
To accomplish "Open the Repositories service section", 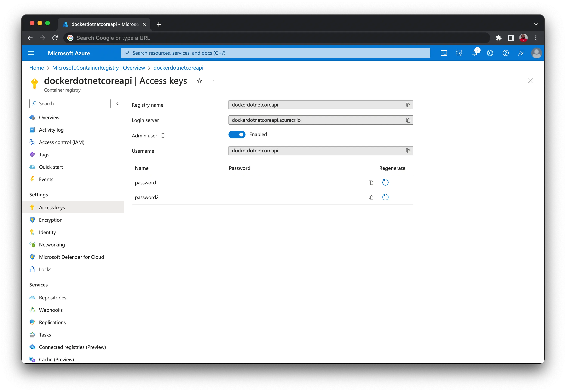I will click(x=52, y=297).
